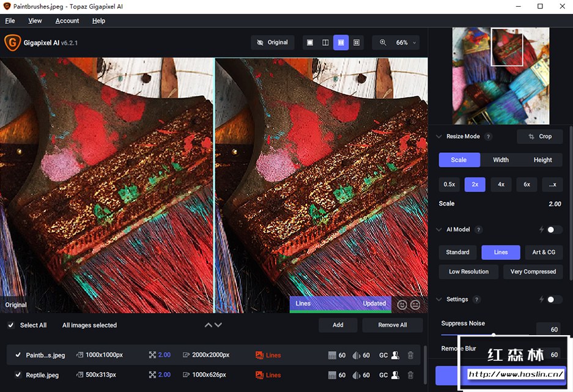Open the Account menu

pyautogui.click(x=67, y=21)
